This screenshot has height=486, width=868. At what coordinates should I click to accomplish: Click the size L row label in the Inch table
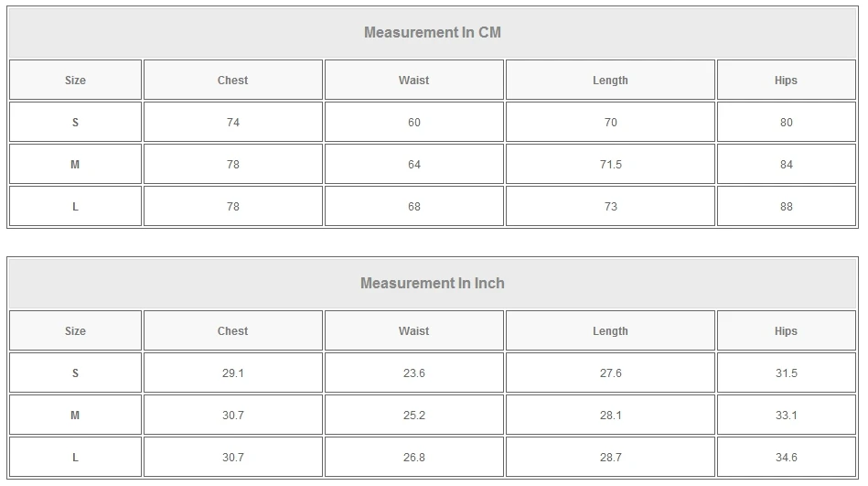[75, 458]
